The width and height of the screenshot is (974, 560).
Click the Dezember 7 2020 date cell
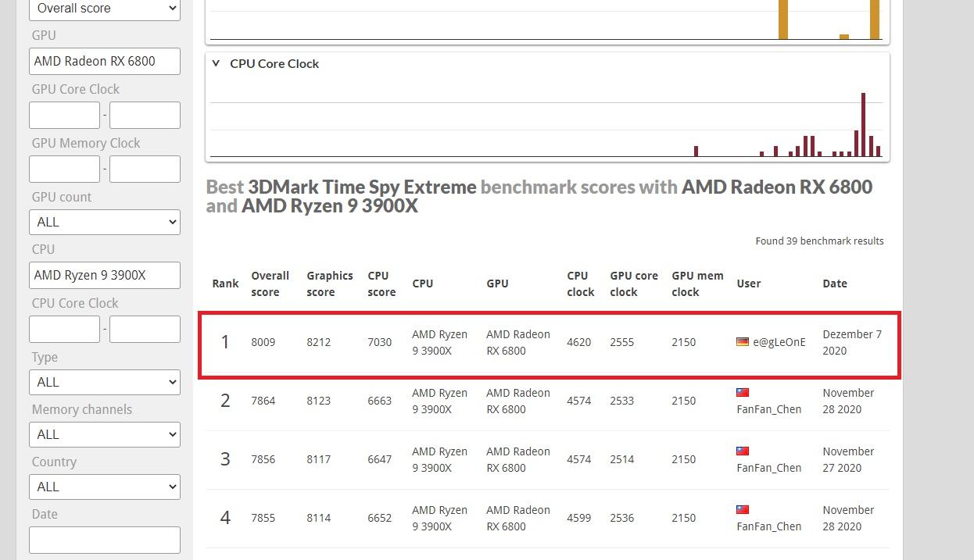click(x=852, y=342)
